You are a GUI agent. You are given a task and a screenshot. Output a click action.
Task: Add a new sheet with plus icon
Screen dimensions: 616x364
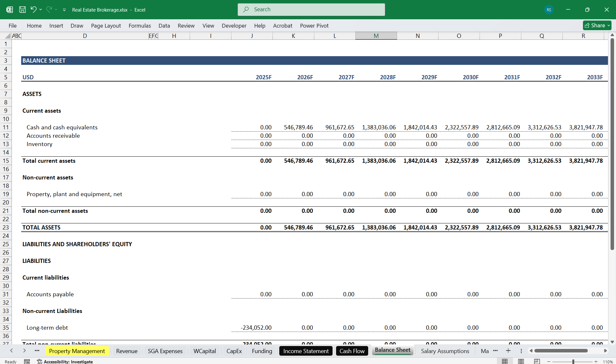pos(508,351)
